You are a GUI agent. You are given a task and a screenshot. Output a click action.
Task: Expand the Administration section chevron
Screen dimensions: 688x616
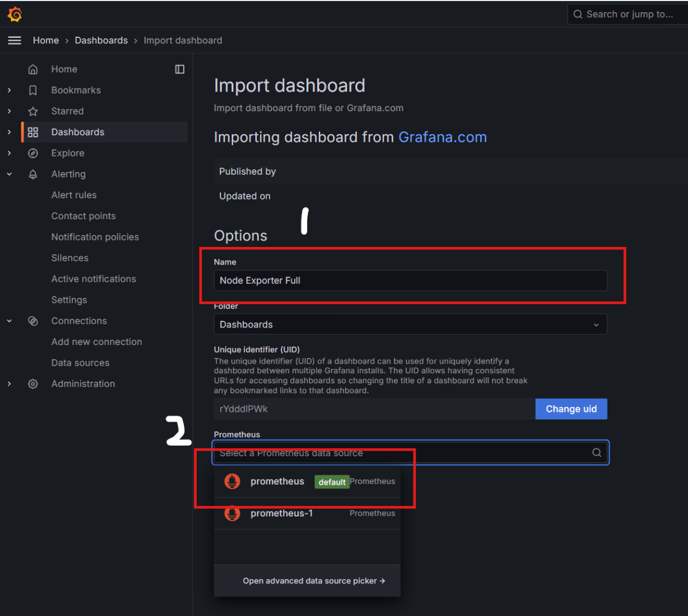click(9, 384)
